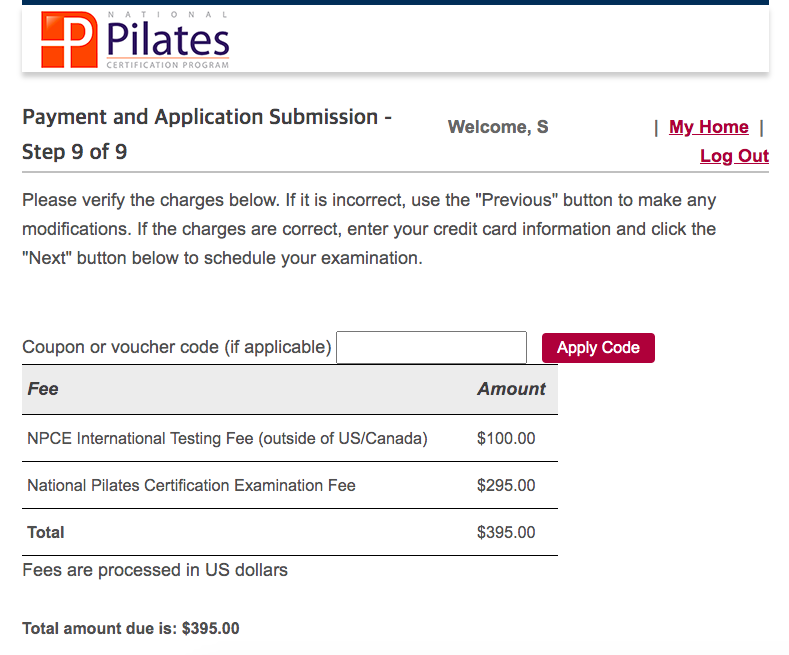Viewport: 789px width, 655px height.
Task: Click the Log Out link
Action: coord(734,156)
